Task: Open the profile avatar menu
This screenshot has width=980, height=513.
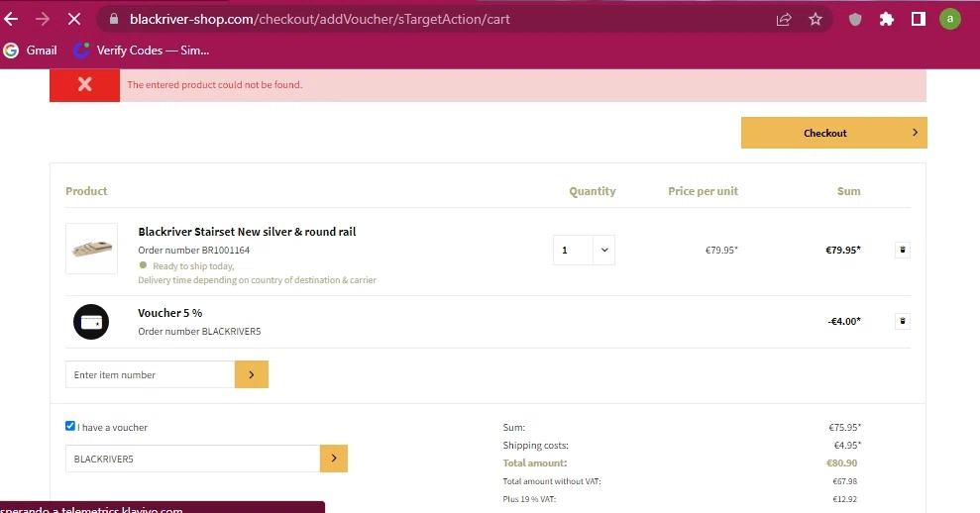Action: pos(950,19)
